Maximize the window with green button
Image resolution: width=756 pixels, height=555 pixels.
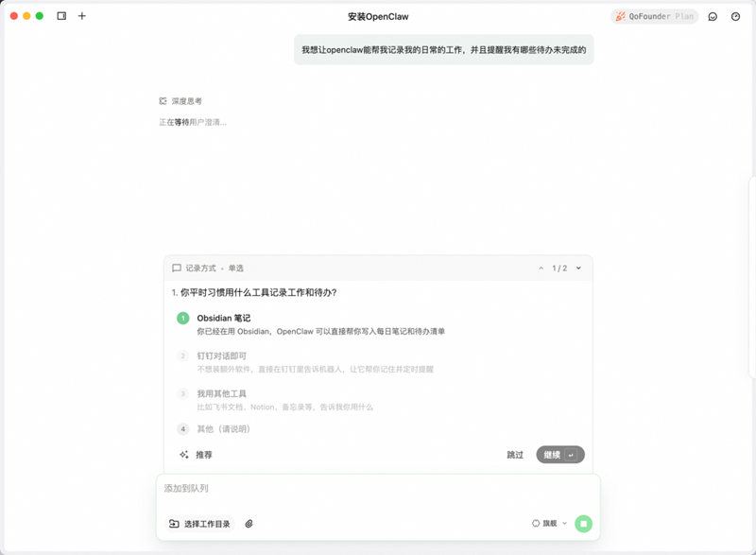[40, 16]
